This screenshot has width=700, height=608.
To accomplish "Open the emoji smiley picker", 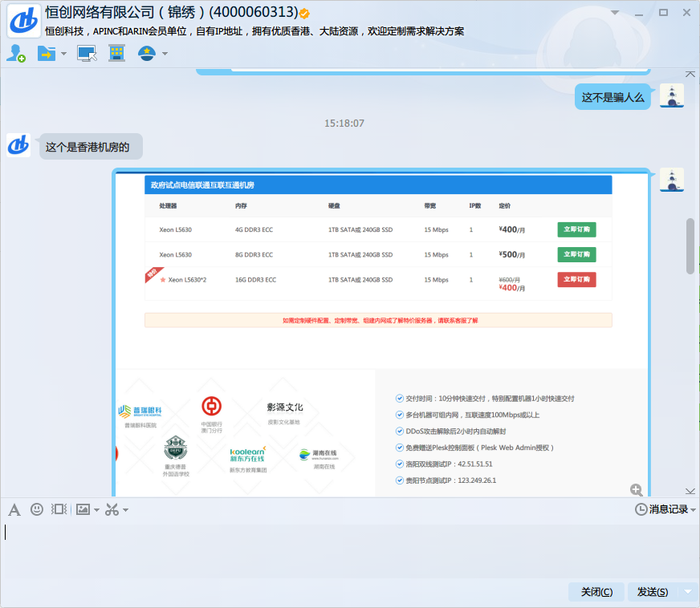I will point(37,509).
